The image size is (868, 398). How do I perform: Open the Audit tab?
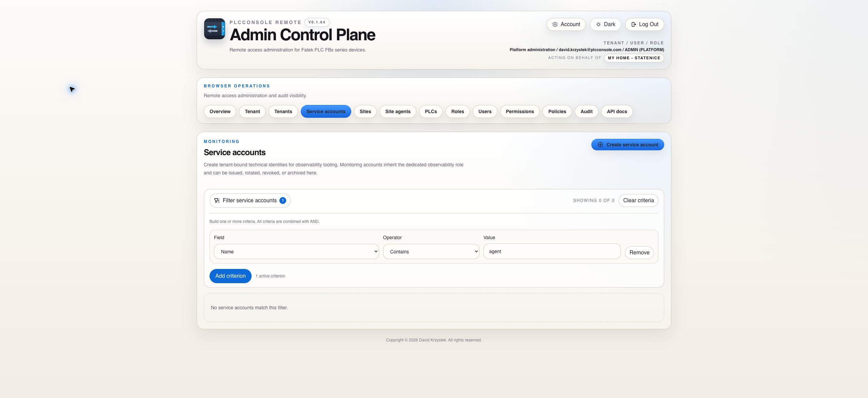(x=587, y=111)
